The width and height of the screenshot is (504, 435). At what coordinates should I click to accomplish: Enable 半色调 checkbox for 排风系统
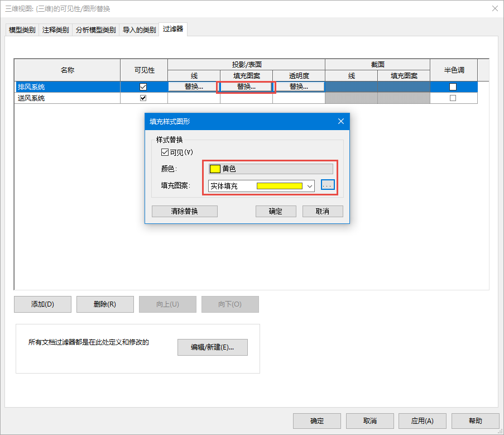(453, 87)
